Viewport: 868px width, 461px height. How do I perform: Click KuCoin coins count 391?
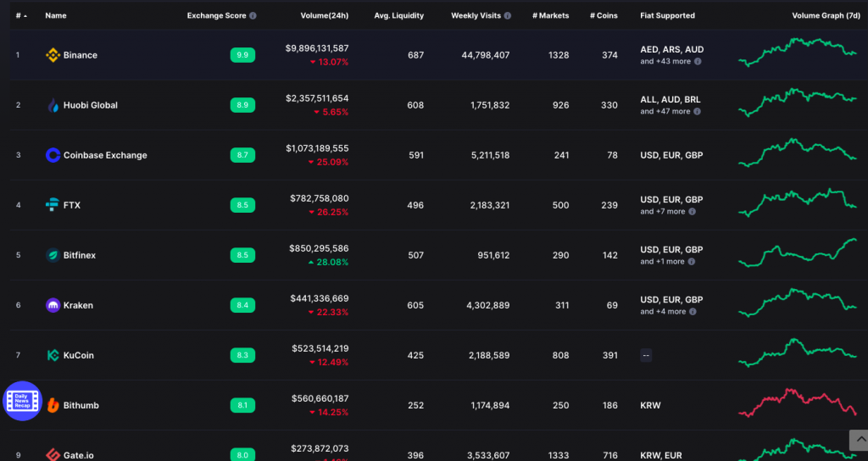(x=609, y=355)
